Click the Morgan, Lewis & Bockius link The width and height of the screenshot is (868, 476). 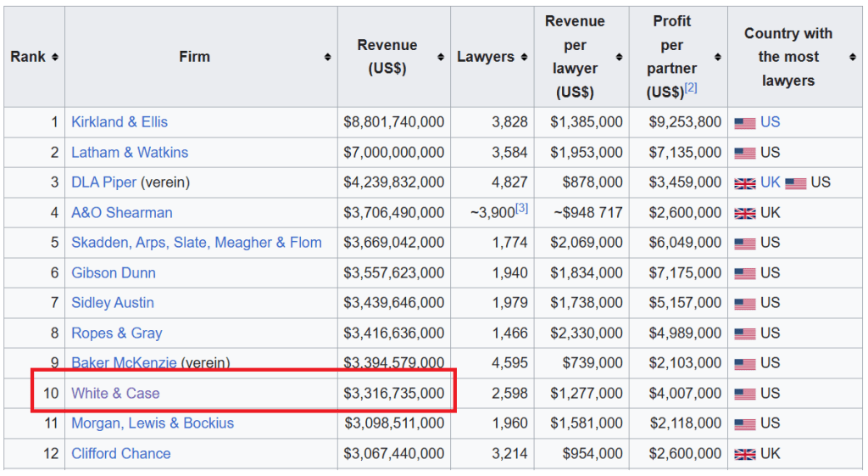pos(153,423)
